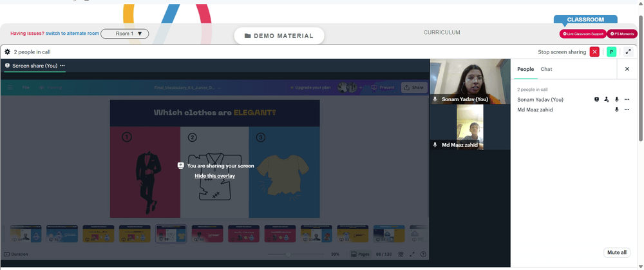644x270 pixels.
Task: Click Md Maaz zahid video tile
Action: click(470, 127)
